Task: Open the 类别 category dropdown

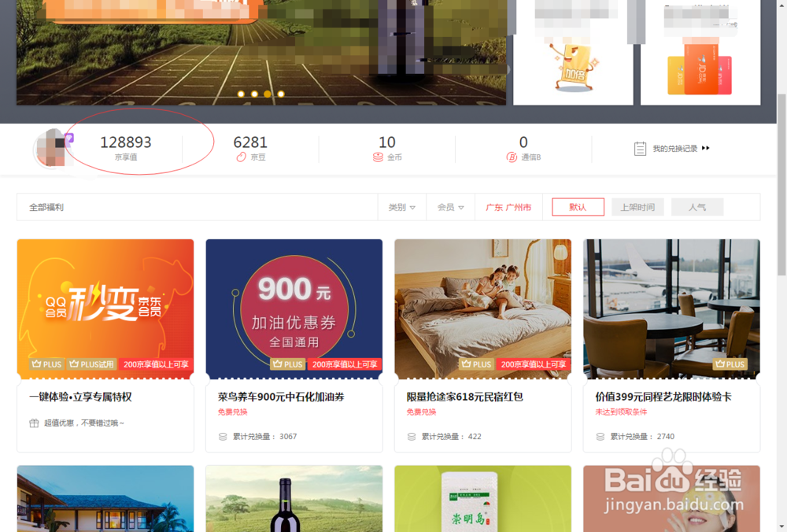Action: click(x=402, y=207)
